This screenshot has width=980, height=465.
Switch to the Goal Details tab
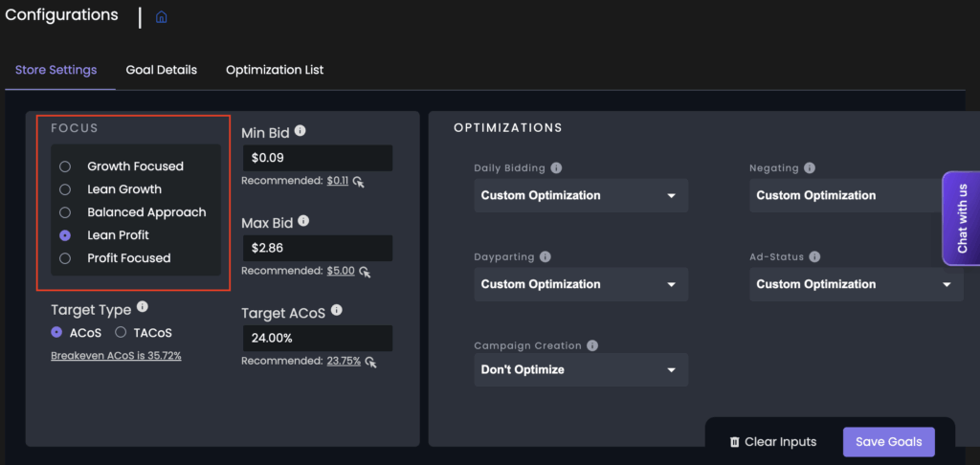161,70
